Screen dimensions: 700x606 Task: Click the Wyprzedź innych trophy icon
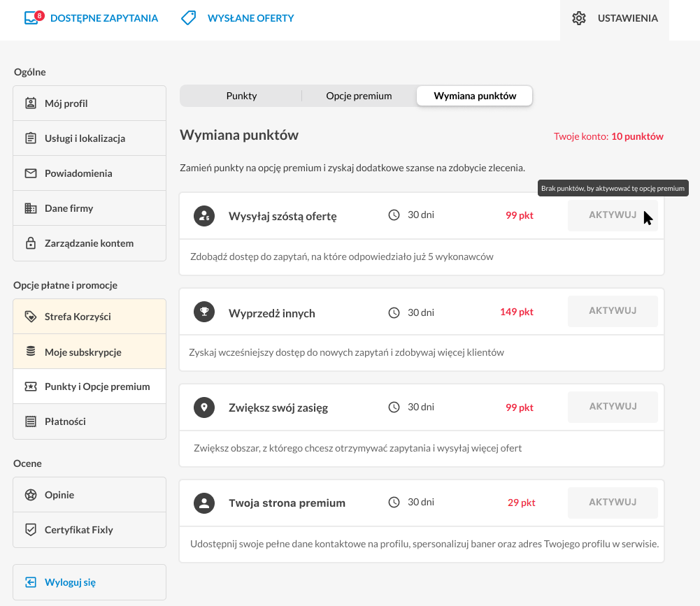[x=204, y=312]
